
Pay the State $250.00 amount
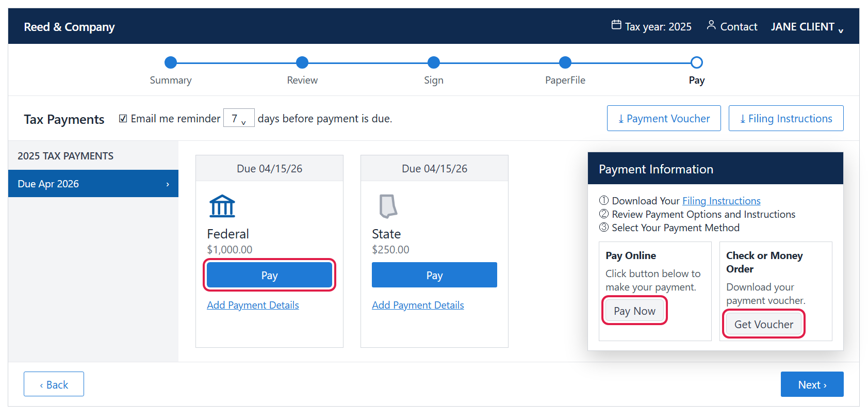pos(434,275)
